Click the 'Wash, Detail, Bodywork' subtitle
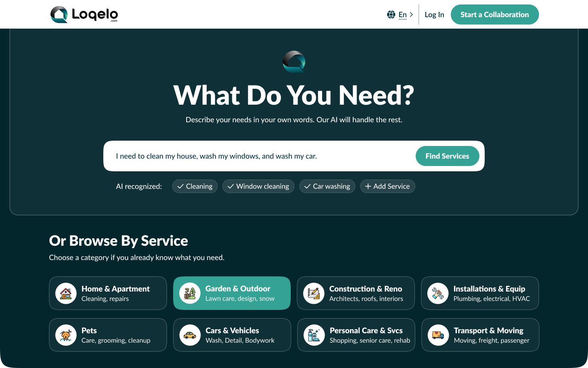 (x=240, y=341)
